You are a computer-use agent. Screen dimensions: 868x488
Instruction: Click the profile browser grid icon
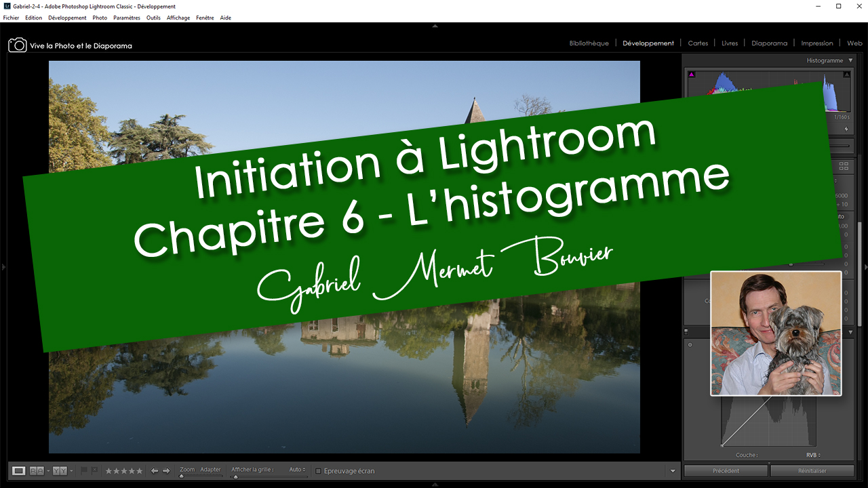[844, 165]
